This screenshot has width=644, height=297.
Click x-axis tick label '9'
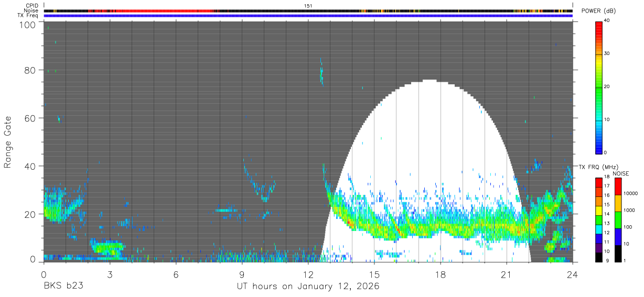point(242,274)
